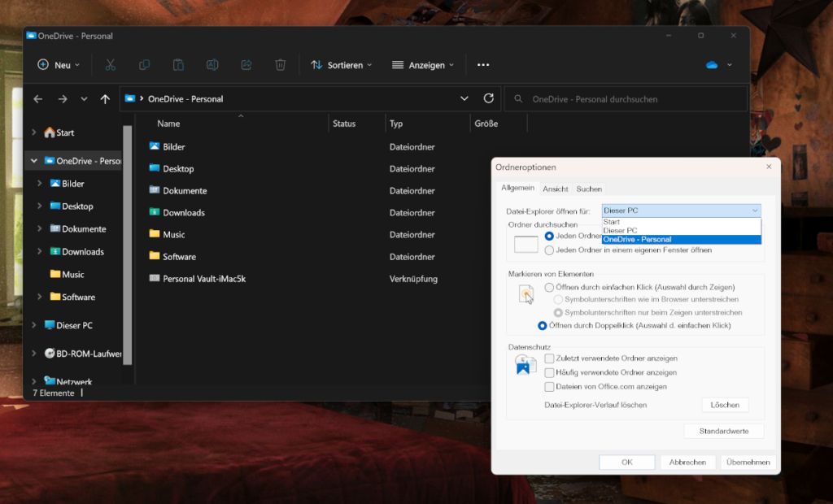Toggle Zuletzt verwendete Ordner anzeigen checkbox

pos(549,358)
